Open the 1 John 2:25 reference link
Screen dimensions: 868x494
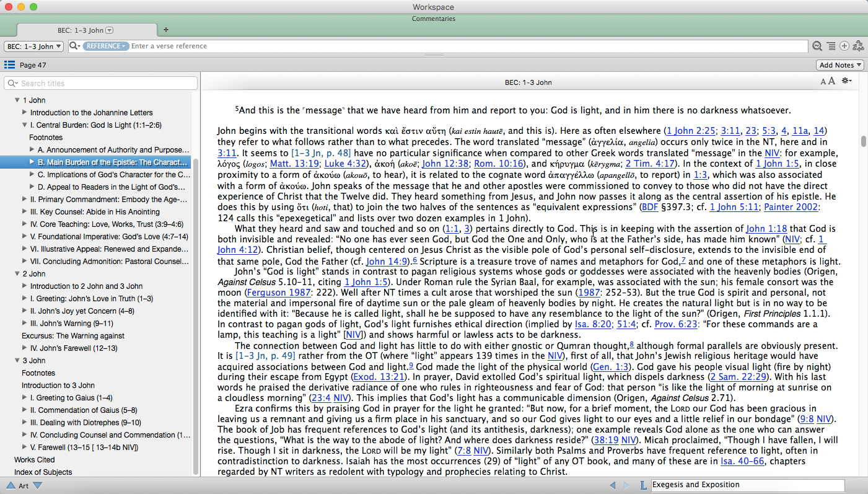point(691,131)
